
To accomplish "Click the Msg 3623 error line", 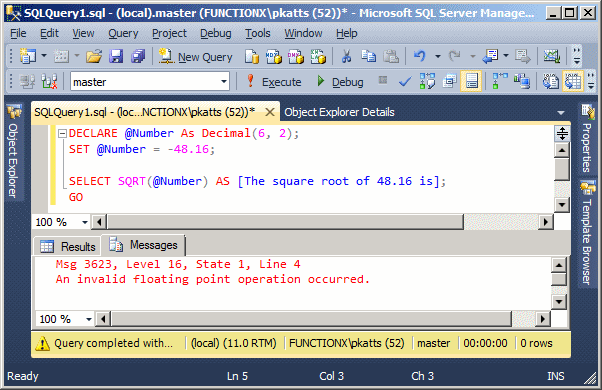I will 178,264.
